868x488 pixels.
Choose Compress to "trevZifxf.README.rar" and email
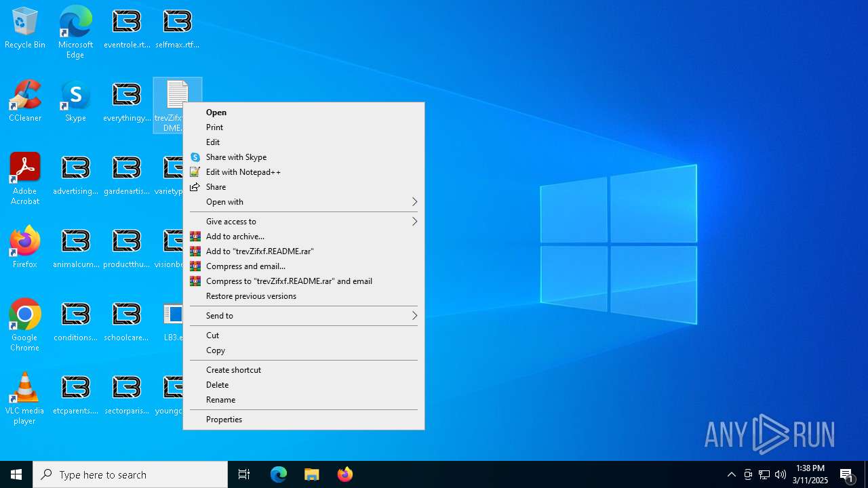[304, 281]
